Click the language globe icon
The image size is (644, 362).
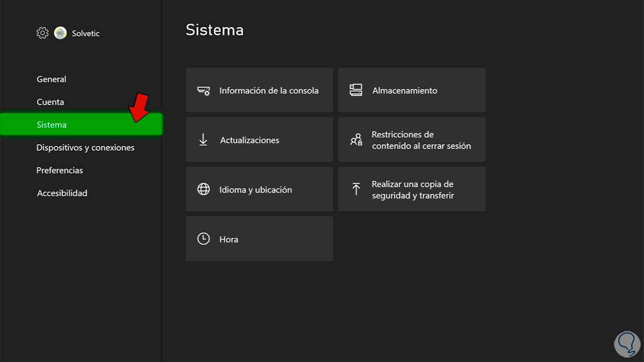pos(203,189)
